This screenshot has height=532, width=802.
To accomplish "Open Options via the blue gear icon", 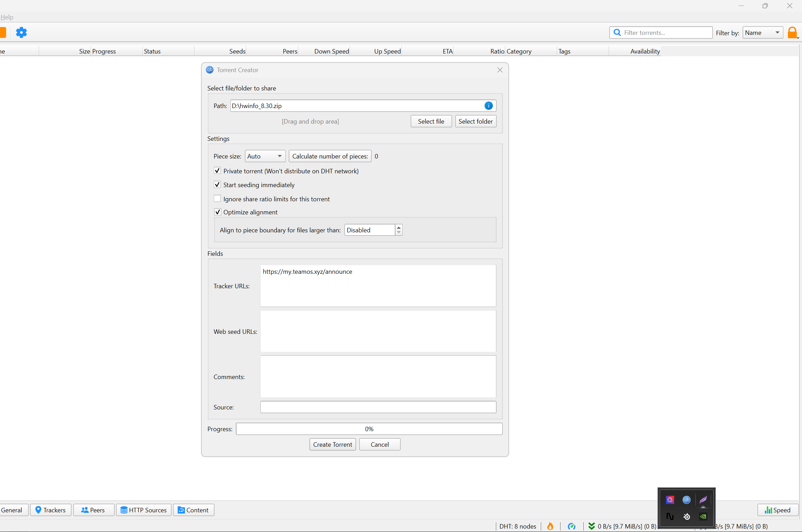I will pyautogui.click(x=21, y=32).
